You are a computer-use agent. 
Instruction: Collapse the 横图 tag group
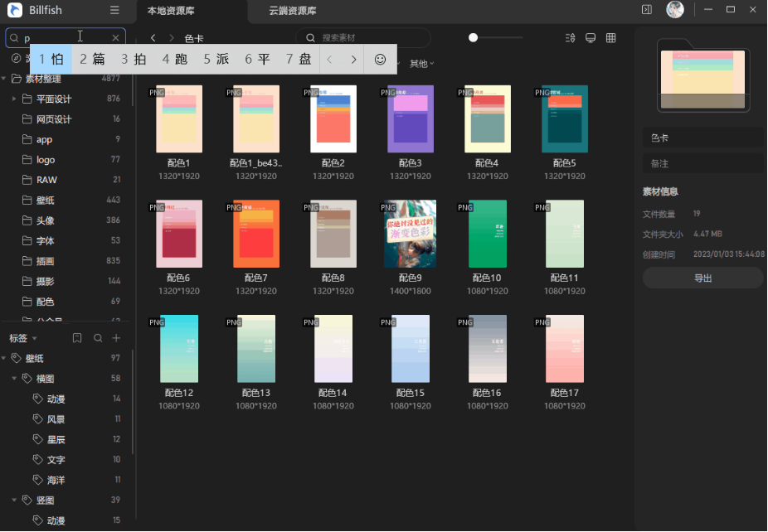coord(14,379)
